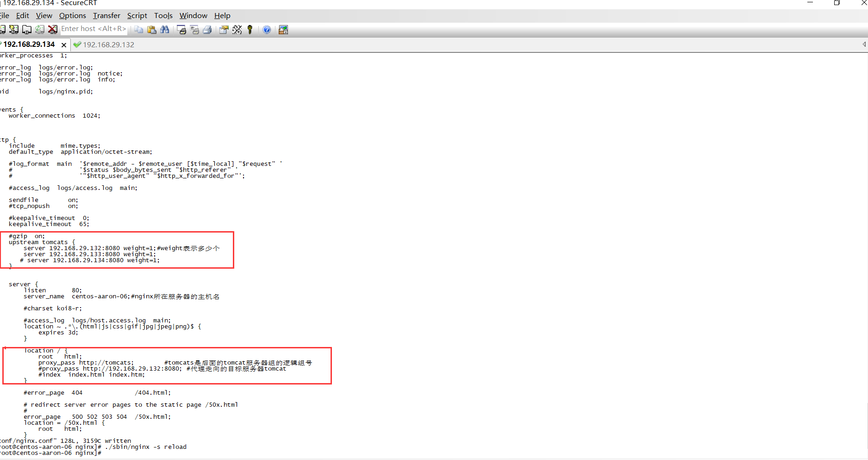
Task: Open the Help menu
Action: click(222, 16)
